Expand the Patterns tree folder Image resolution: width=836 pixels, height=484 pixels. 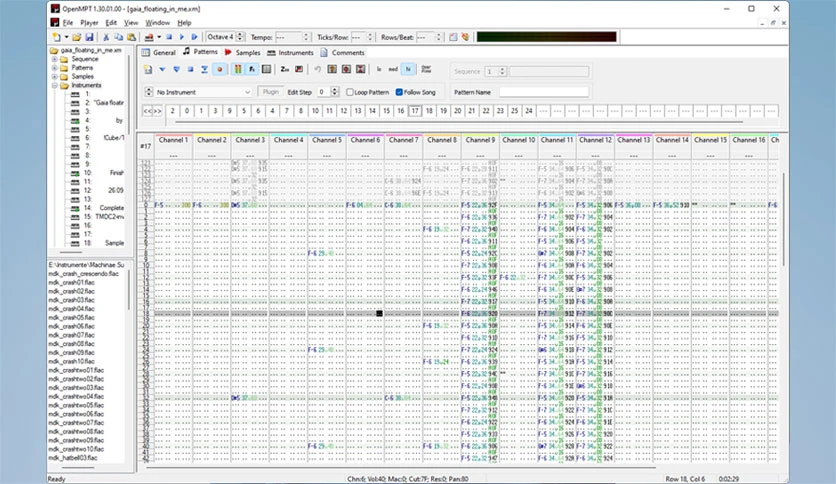click(54, 68)
